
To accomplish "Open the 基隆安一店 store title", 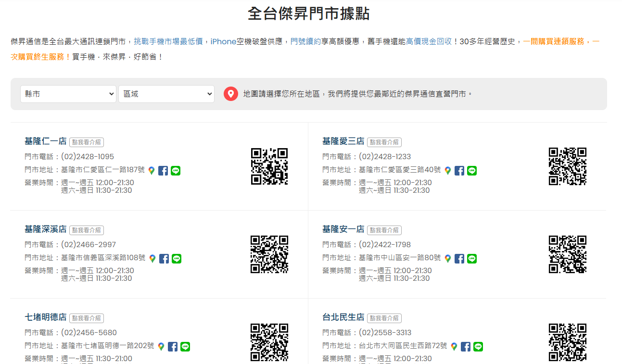I will [343, 229].
